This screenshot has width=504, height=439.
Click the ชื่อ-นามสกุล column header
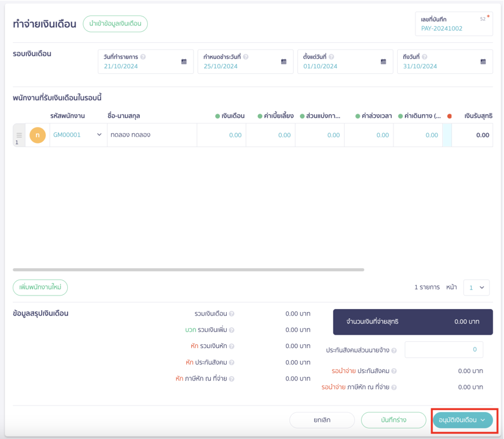point(124,116)
